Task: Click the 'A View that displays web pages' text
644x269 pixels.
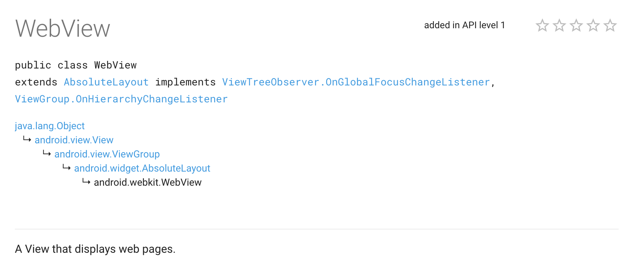Action: click(95, 249)
